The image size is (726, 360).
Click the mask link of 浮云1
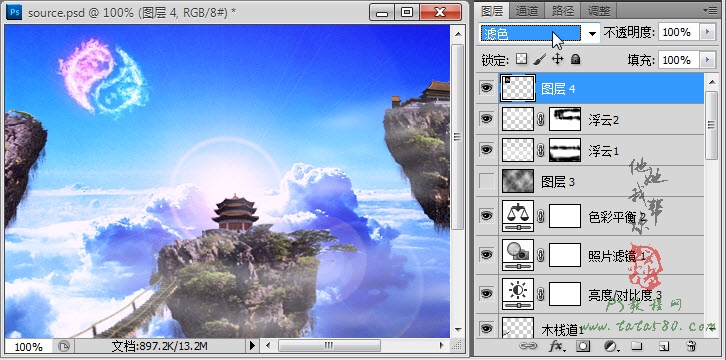click(x=541, y=150)
